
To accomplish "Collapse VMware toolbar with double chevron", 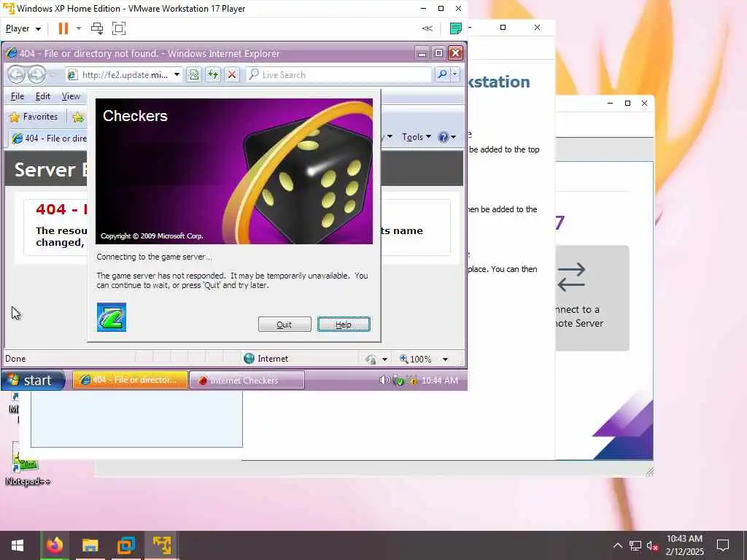I will pyautogui.click(x=427, y=28).
